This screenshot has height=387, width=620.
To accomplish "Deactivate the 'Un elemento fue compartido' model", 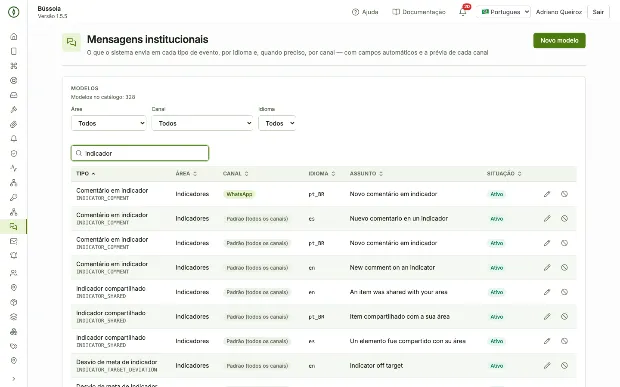I will click(x=564, y=341).
